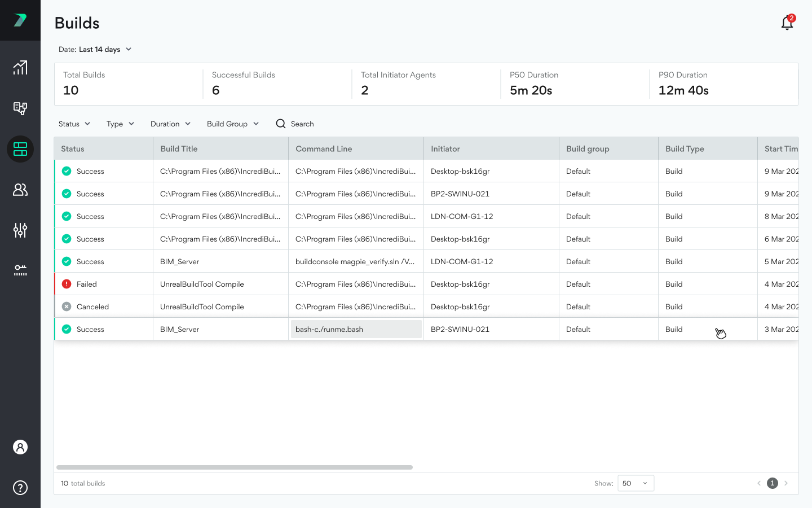Click BP2-SWINU-021 initiator in 9 Mar row
812x508 pixels.
pos(460,194)
